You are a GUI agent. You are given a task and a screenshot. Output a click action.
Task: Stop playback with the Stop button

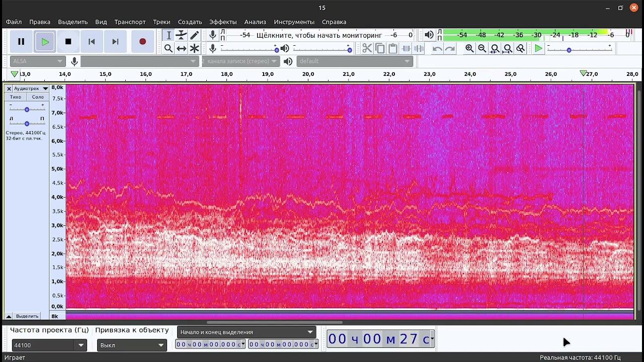click(68, 42)
